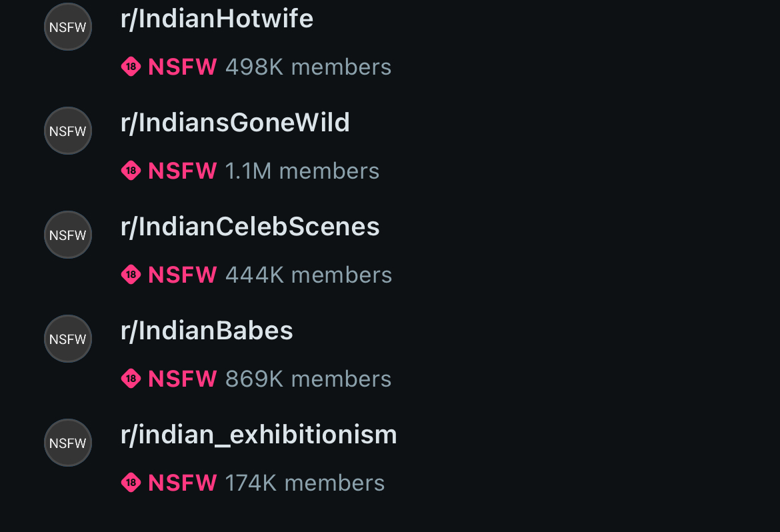The height and width of the screenshot is (532, 780).
Task: Select the avatar icon beside r/IndianCelebScenes
Action: [68, 235]
